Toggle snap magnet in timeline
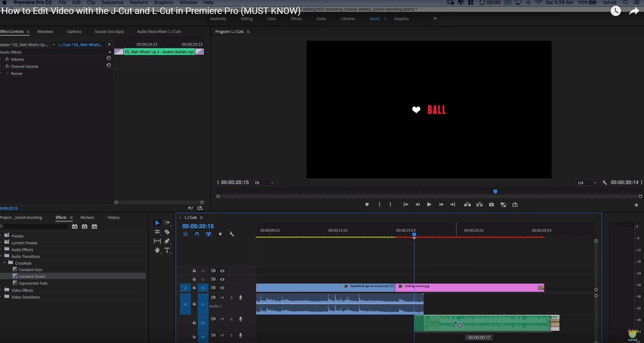This screenshot has height=343, width=644. tap(197, 234)
